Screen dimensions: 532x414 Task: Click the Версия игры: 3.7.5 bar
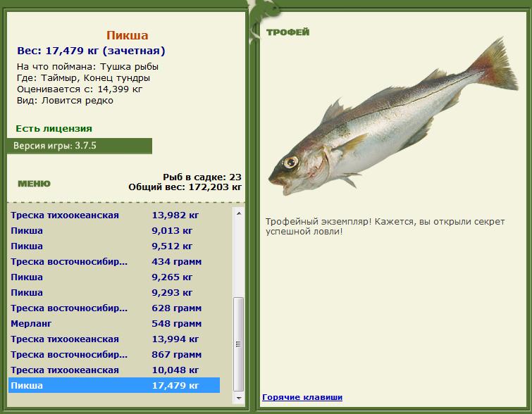[x=80, y=146]
